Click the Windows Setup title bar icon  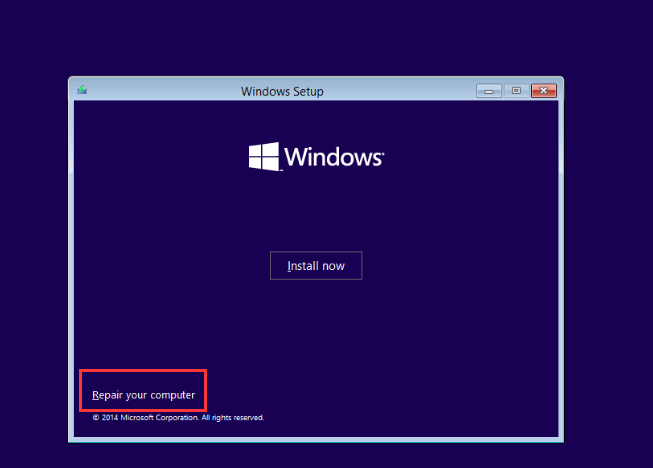pos(81,91)
